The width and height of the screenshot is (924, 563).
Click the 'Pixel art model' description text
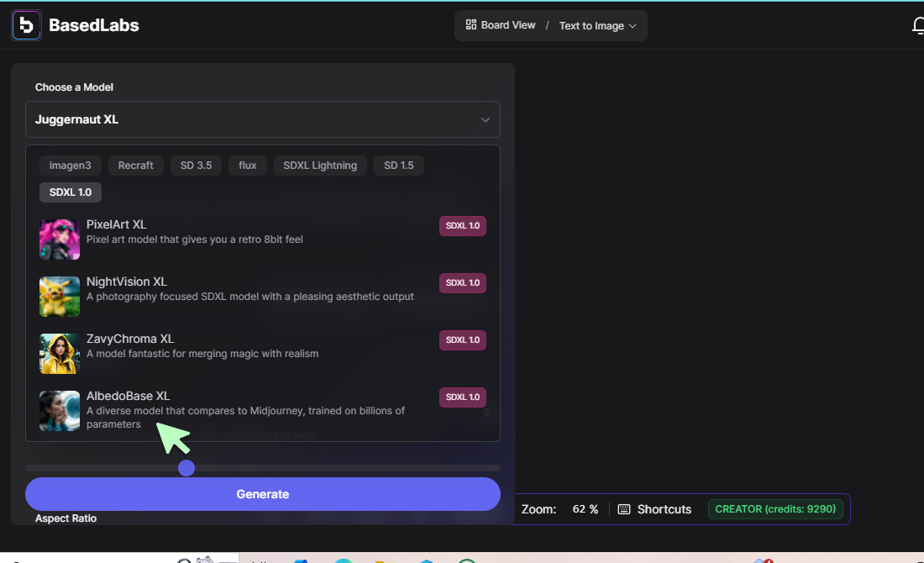195,239
